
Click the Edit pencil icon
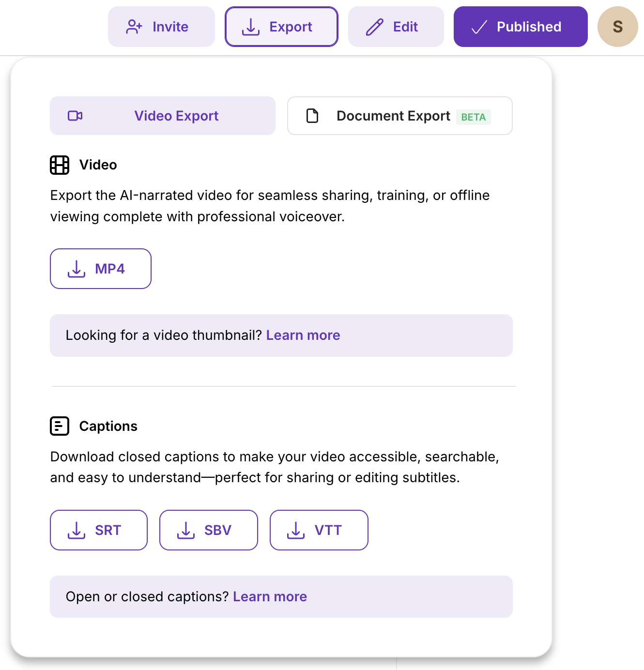375,27
